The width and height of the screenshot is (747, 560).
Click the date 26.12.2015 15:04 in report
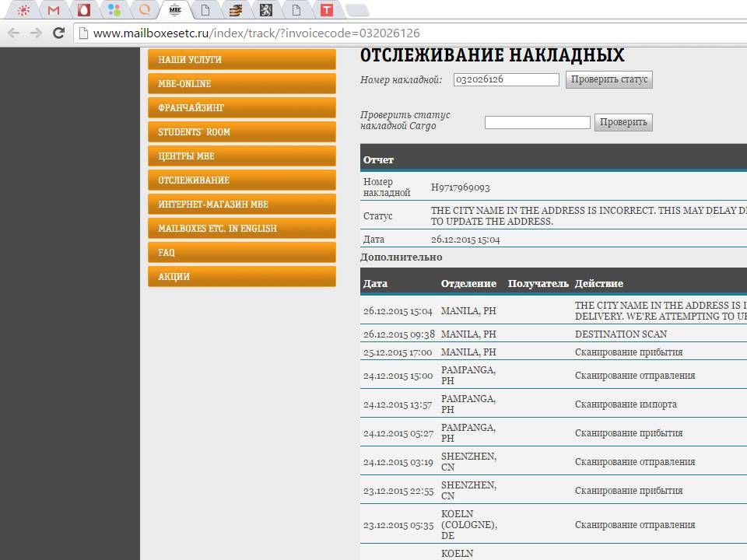[x=465, y=240]
